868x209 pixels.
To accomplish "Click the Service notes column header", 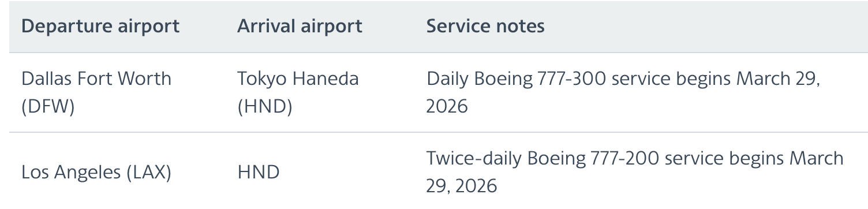I will coord(485,27).
